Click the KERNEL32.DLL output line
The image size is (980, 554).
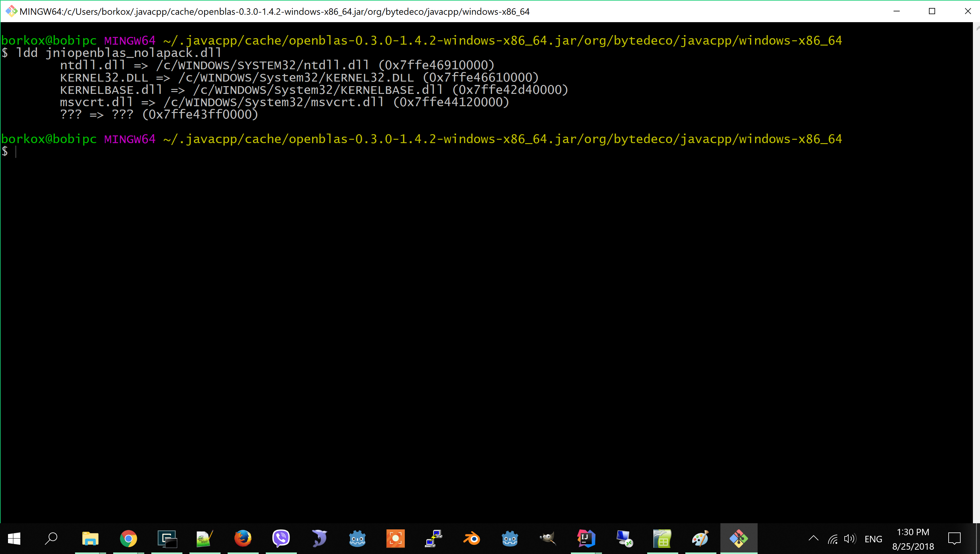[299, 77]
